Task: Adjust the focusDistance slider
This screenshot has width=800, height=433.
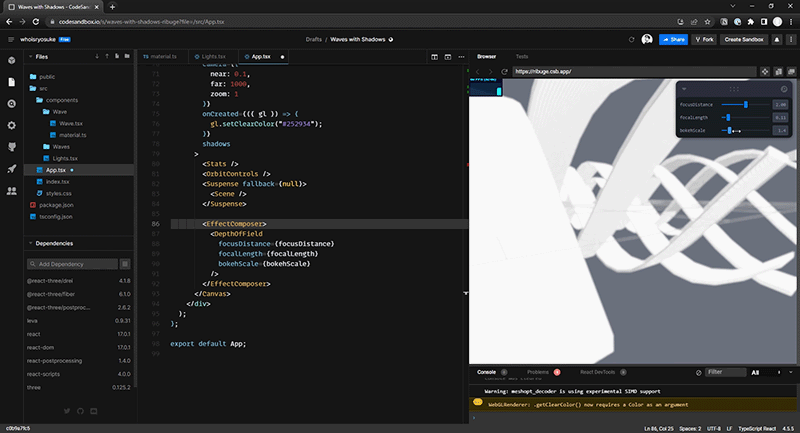Action: click(x=745, y=105)
